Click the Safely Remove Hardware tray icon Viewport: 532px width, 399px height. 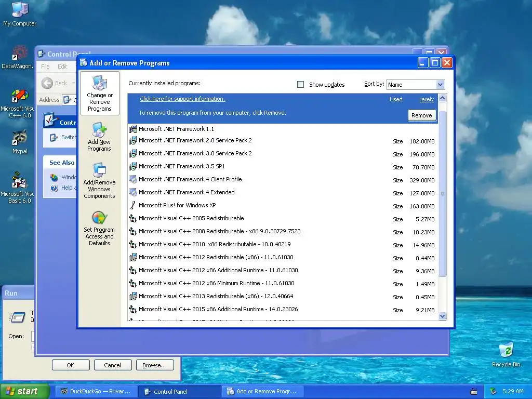pos(494,392)
